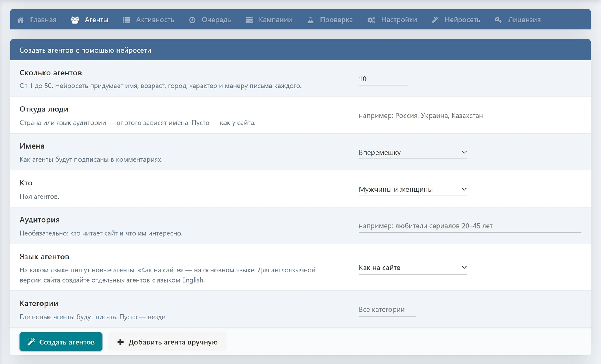The image size is (601, 364).
Task: Open the Язык агентов dropdown
Action: (x=413, y=268)
